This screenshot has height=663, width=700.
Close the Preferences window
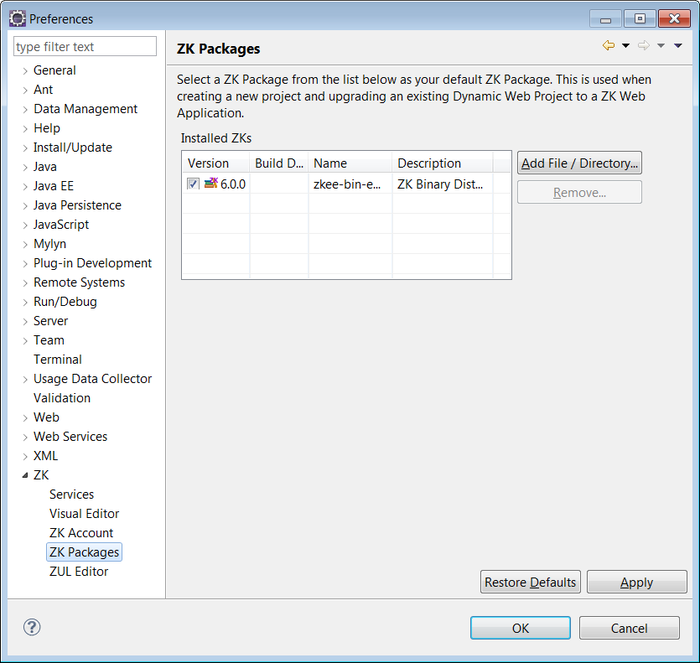point(674,19)
